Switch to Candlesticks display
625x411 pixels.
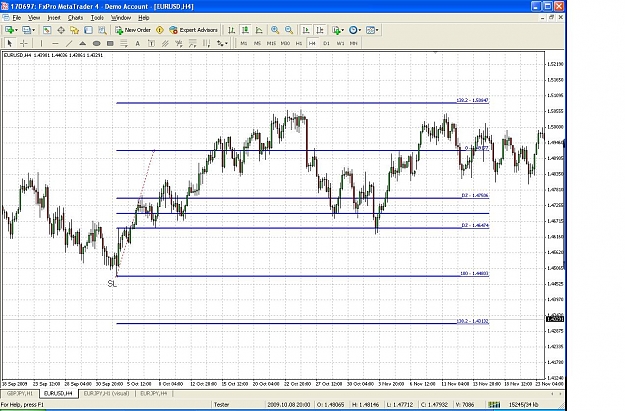tap(245, 30)
